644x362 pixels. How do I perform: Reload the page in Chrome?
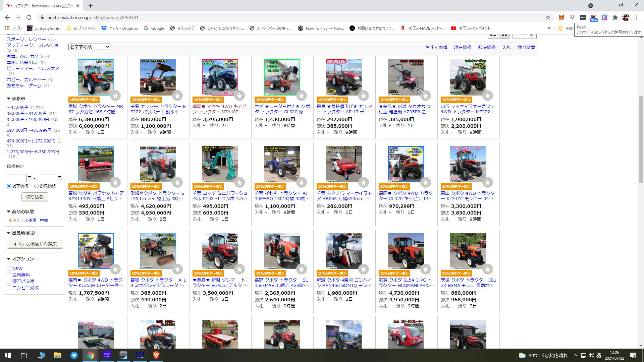(29, 17)
